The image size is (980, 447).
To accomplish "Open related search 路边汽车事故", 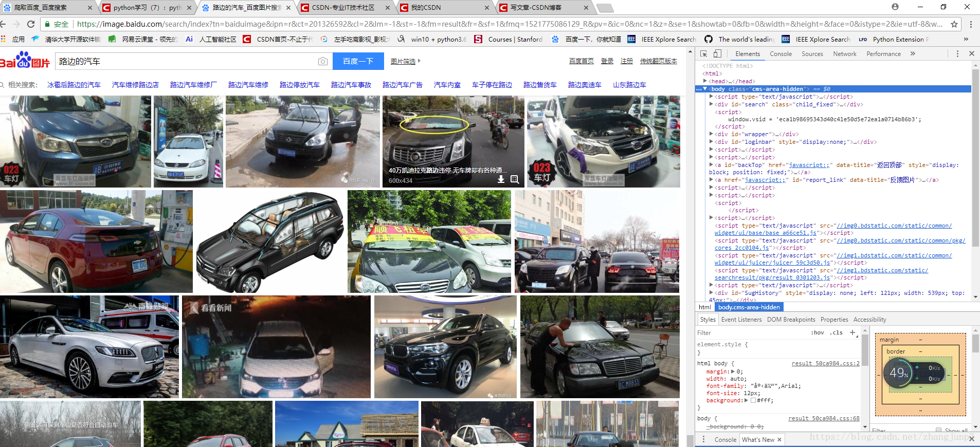I will pyautogui.click(x=351, y=85).
